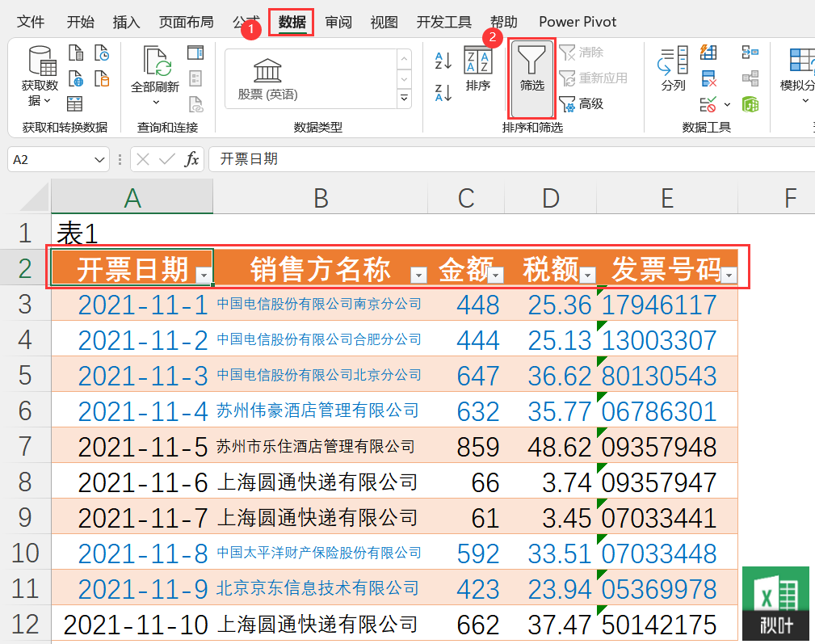Sort ascending A to Z

[x=443, y=61]
